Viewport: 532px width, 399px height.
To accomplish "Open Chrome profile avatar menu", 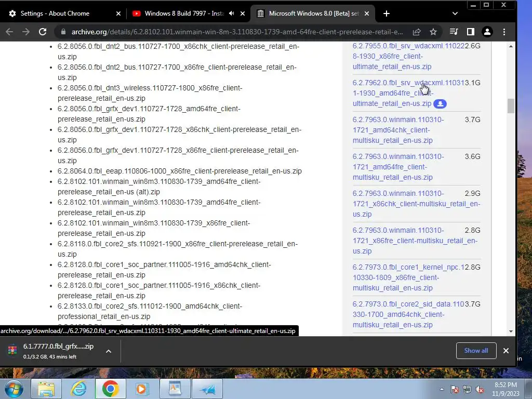I will pos(487,32).
